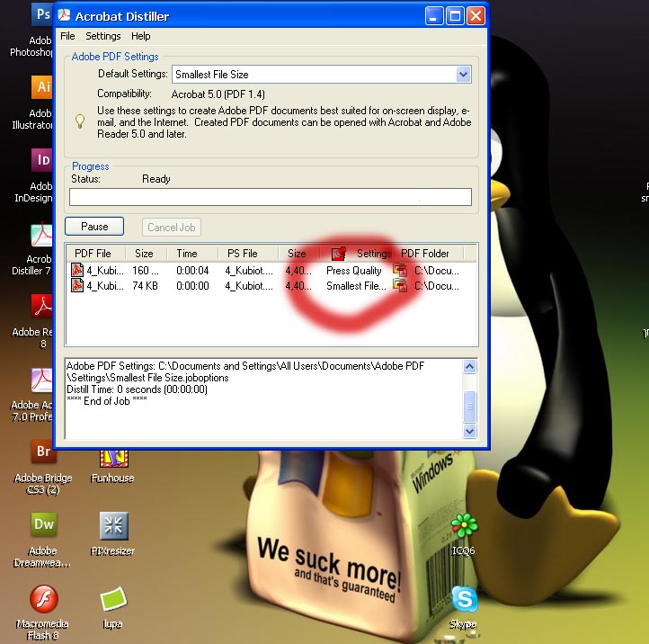Click the log scroll down arrow

[x=469, y=431]
